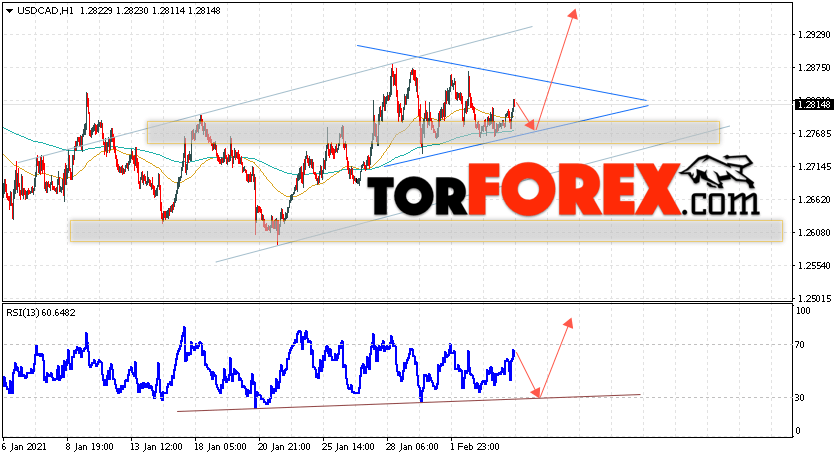Image resolution: width=838 pixels, height=458 pixels.
Task: Select the lower grey support zone rectangle
Action: [426, 231]
